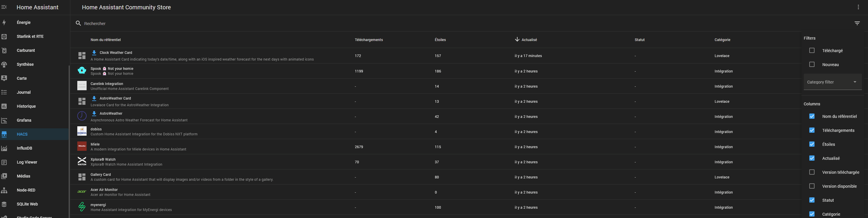The width and height of the screenshot is (868, 218).
Task: Click download count 1199 for Spook
Action: (x=359, y=71)
